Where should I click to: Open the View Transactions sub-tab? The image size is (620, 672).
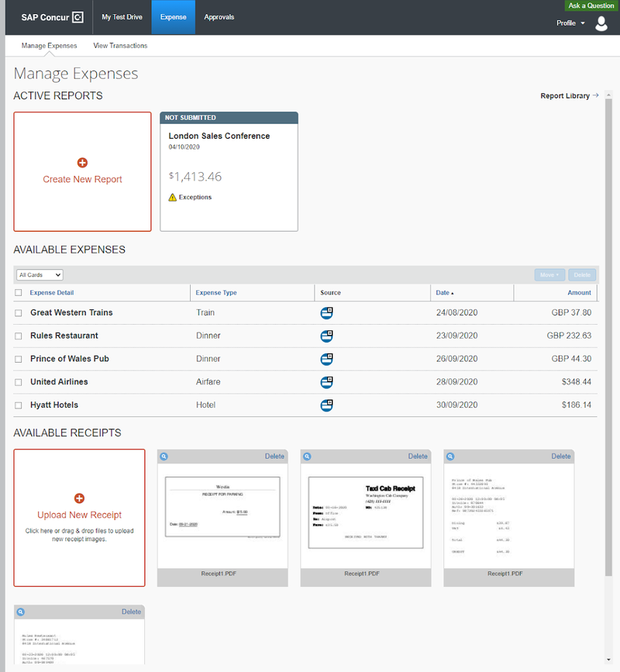coord(120,46)
